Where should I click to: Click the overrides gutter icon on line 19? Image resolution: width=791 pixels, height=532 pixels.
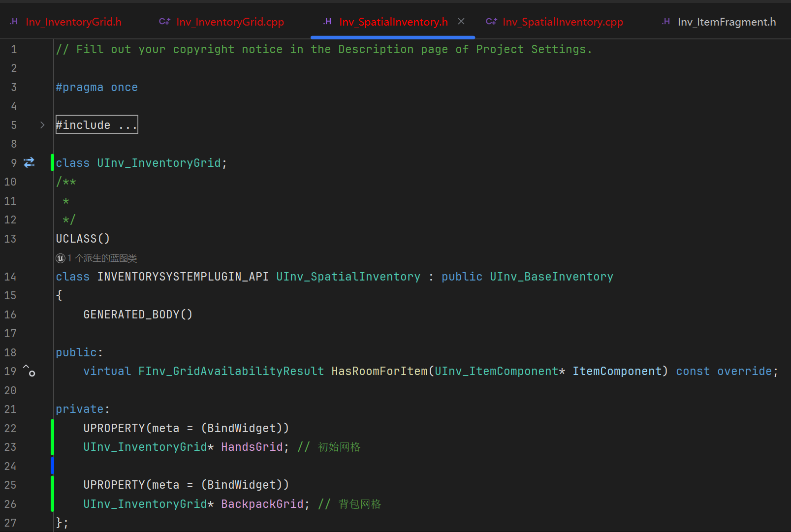(x=29, y=371)
